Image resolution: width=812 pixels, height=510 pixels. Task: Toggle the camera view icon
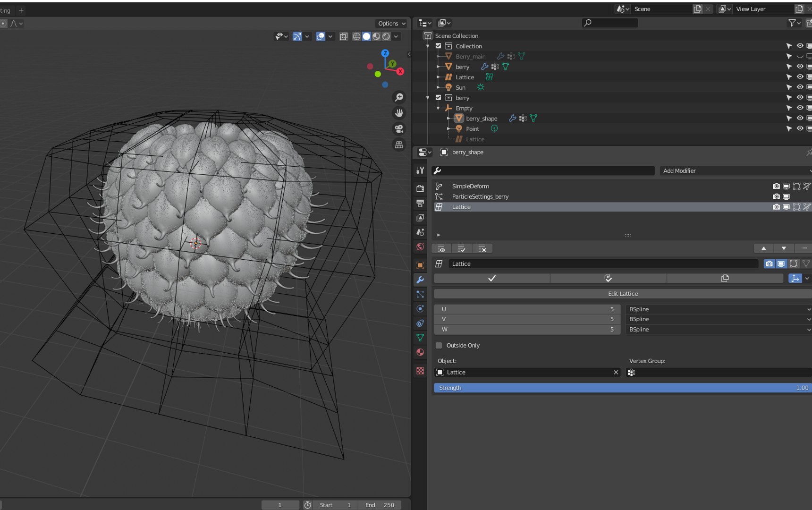pos(399,129)
